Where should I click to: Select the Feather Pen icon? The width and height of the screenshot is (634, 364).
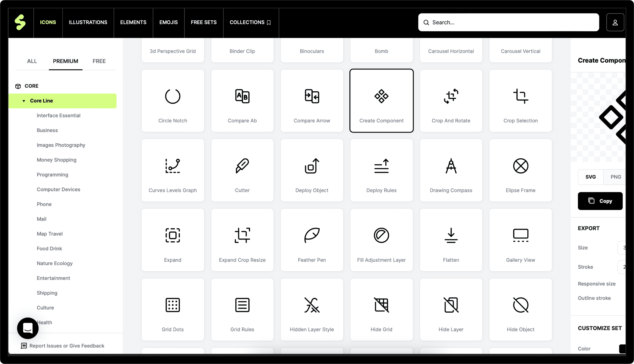point(312,240)
